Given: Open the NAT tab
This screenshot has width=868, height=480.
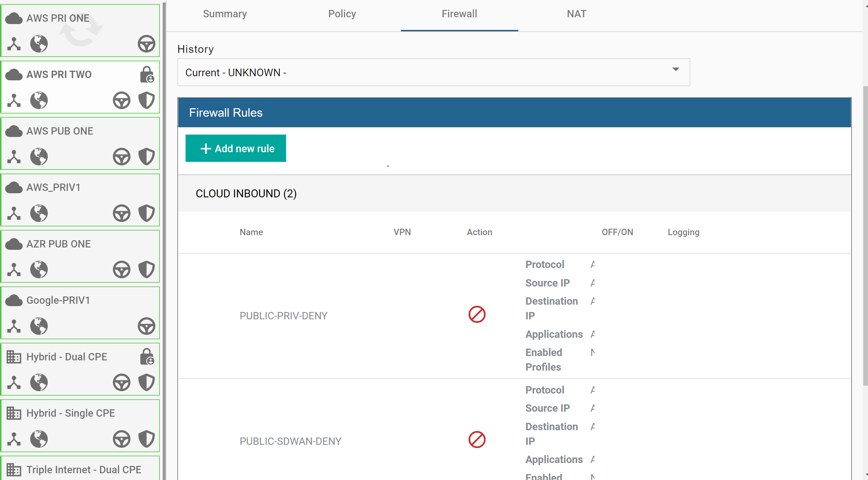Looking at the screenshot, I should click(x=577, y=14).
